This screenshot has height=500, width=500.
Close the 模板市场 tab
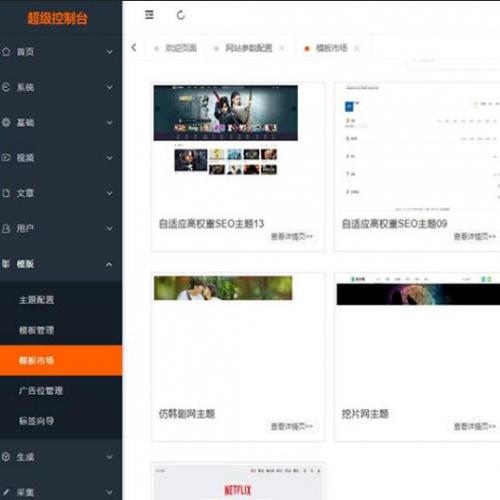tap(357, 48)
